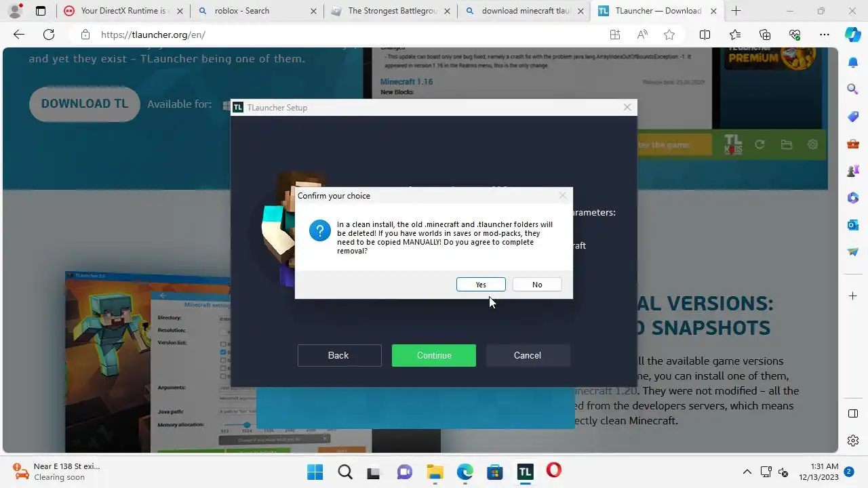Click DOWNLOAD TL button on webpage
Viewport: 868px width, 488px height.
click(x=85, y=104)
